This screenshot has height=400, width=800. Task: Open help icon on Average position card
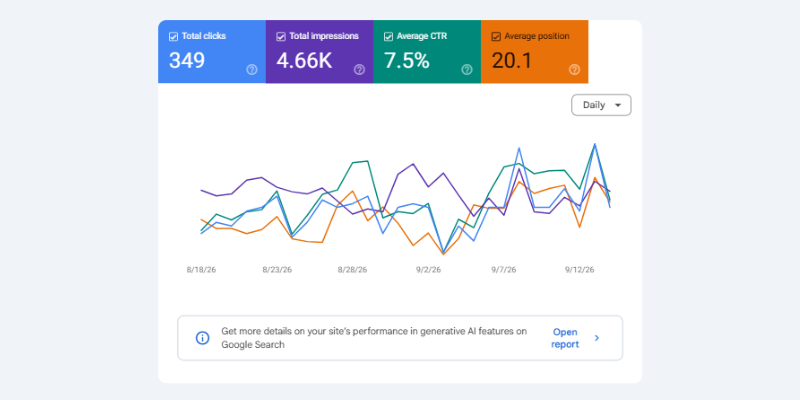(x=574, y=70)
